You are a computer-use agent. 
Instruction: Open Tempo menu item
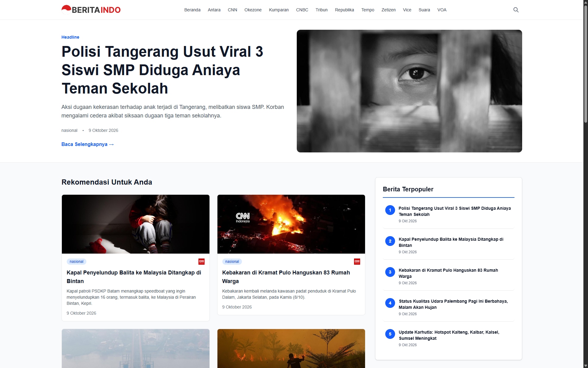[368, 10]
